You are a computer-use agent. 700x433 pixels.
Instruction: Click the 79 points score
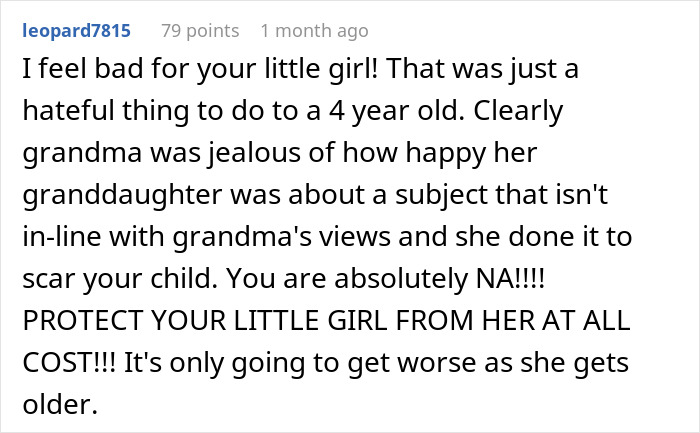click(x=200, y=31)
